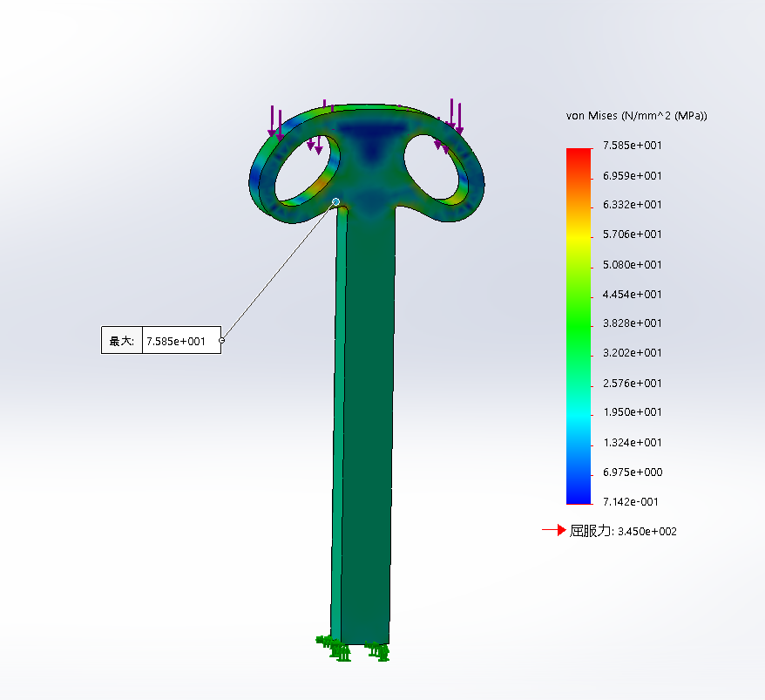Click the legend value 6.975e+000
This screenshot has width=765, height=700.
pos(633,472)
